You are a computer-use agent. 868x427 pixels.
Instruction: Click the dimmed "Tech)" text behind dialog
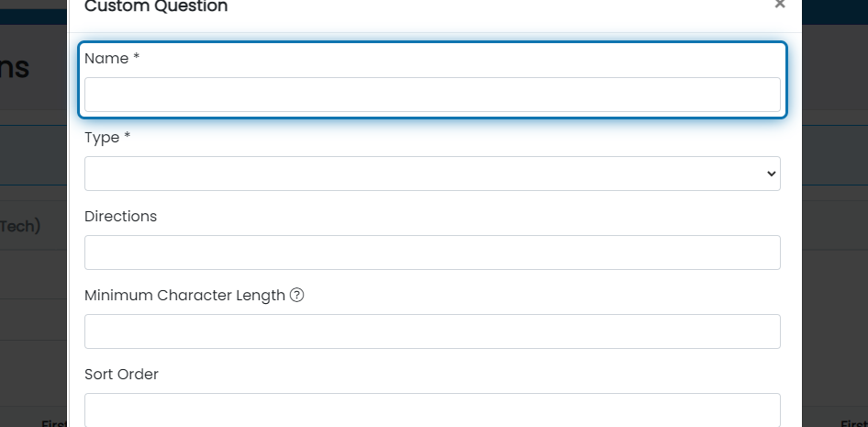tap(20, 226)
